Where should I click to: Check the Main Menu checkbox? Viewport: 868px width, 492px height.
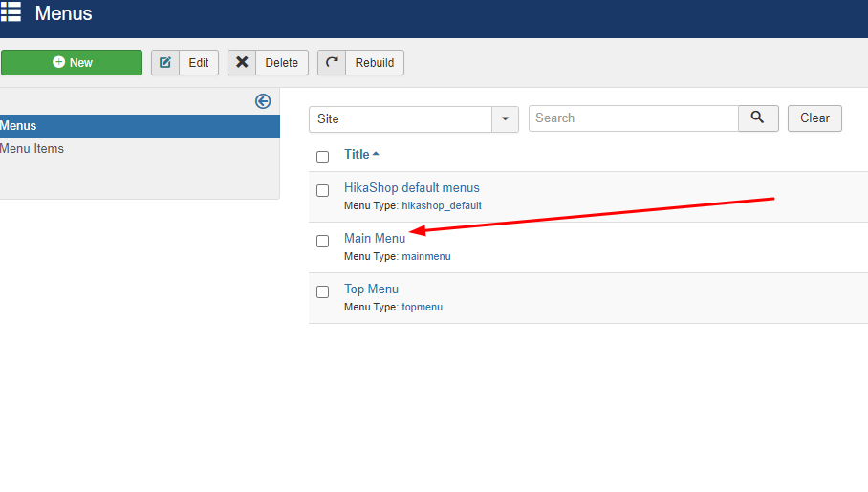(x=323, y=242)
